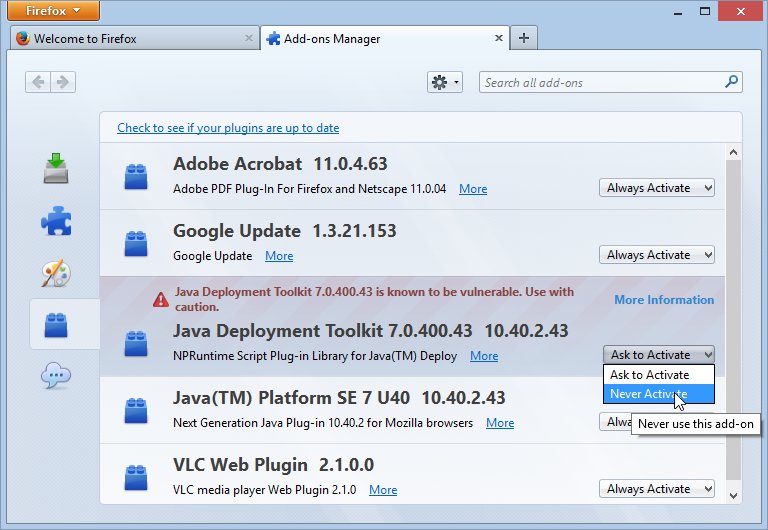
Task: Close the Add-ons Manager tab
Action: [x=499, y=38]
